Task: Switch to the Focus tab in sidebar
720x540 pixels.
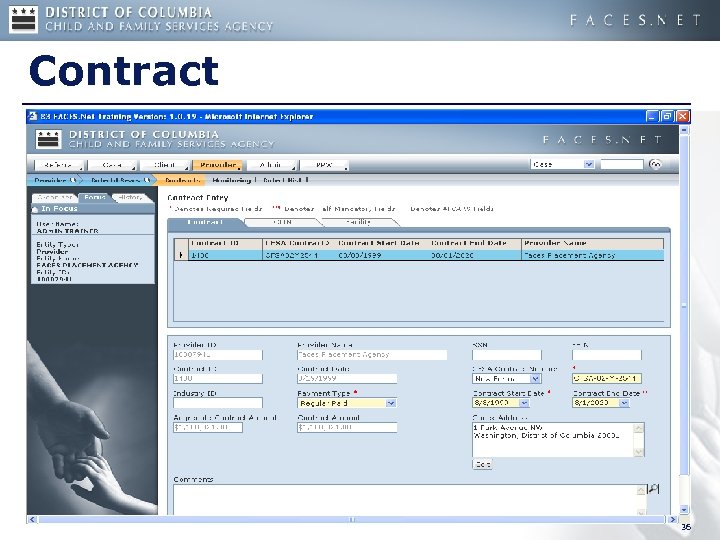Action: (95, 197)
